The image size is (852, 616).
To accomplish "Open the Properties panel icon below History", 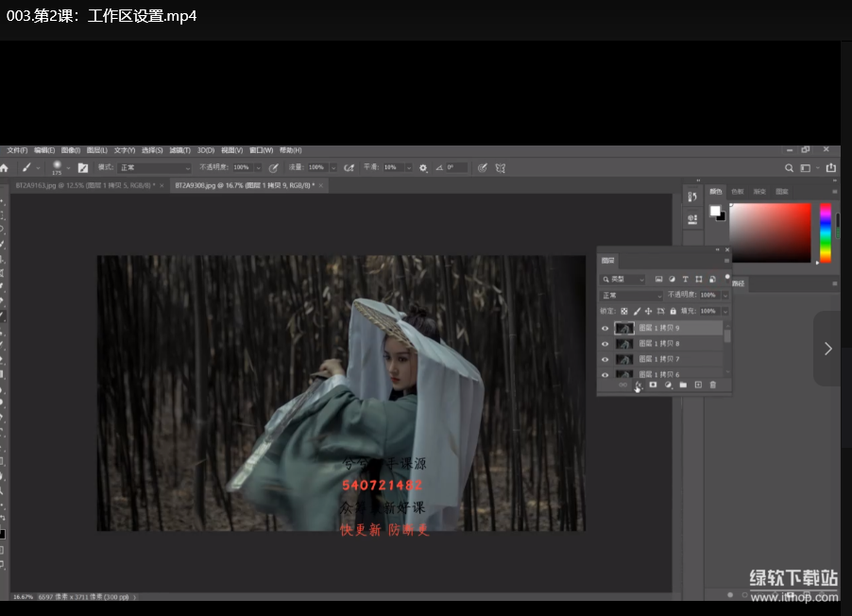I will click(692, 219).
